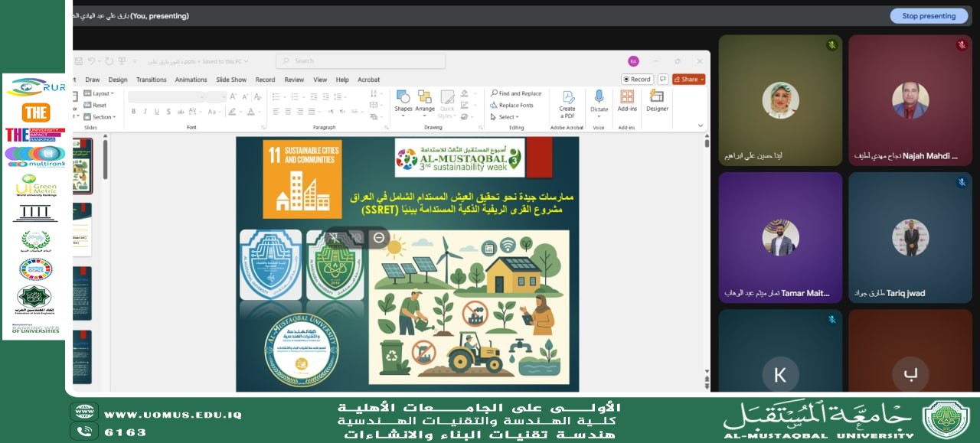This screenshot has width=980, height=443.
Task: Collapse the ribbon with the chevron
Action: point(700,125)
